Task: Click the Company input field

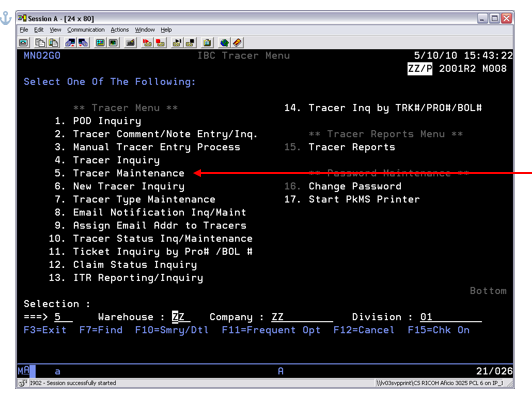Action: pos(302,317)
